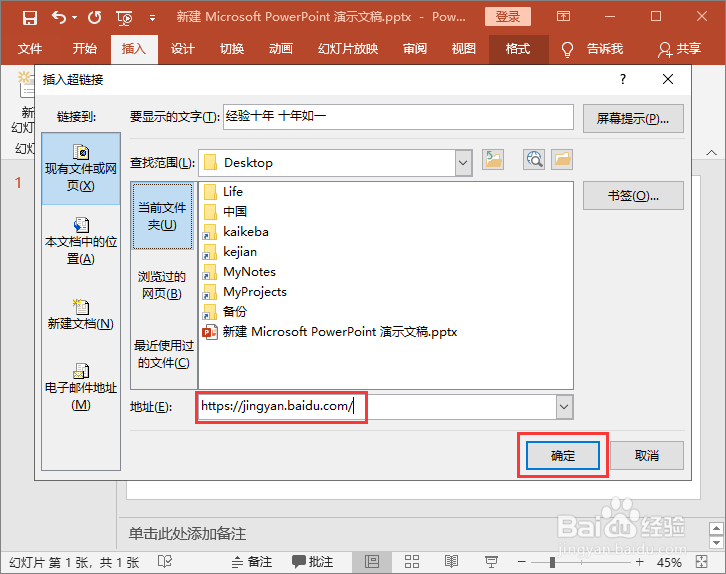Switch to the 幻灯片放映 ribbon tab
The height and width of the screenshot is (574, 726).
point(348,49)
